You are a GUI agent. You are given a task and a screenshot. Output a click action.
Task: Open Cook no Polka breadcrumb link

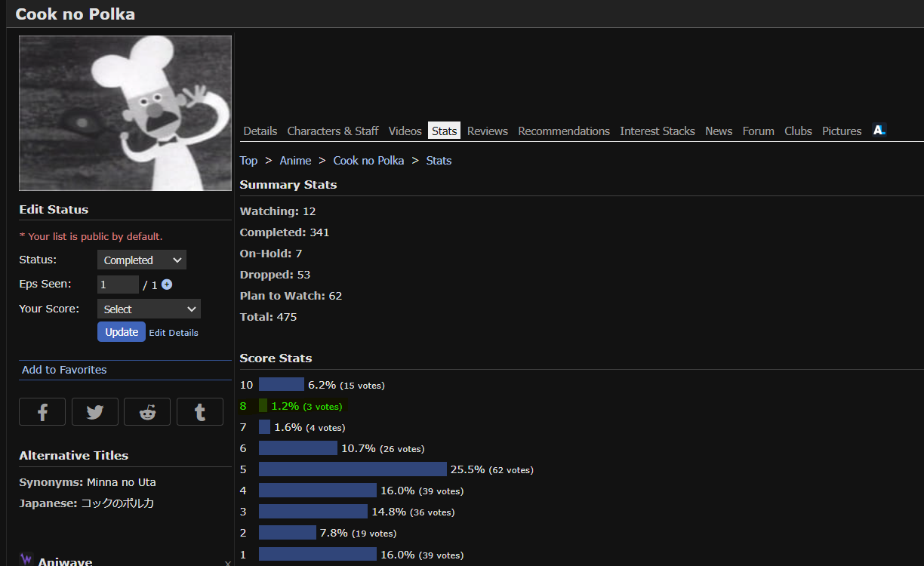pyautogui.click(x=368, y=160)
